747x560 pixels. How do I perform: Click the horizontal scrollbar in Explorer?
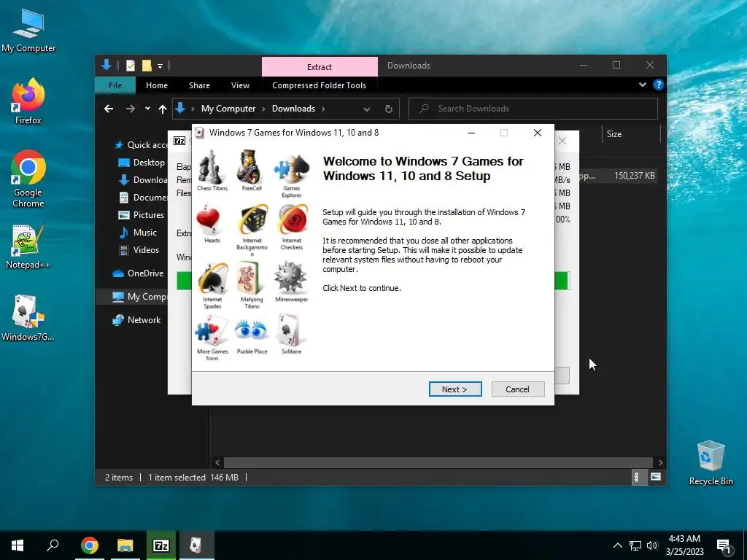point(438,462)
